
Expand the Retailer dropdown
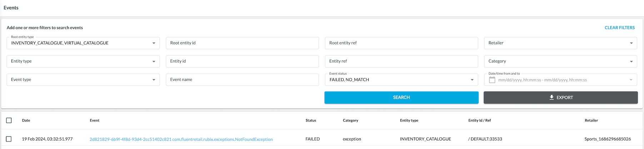click(631, 43)
